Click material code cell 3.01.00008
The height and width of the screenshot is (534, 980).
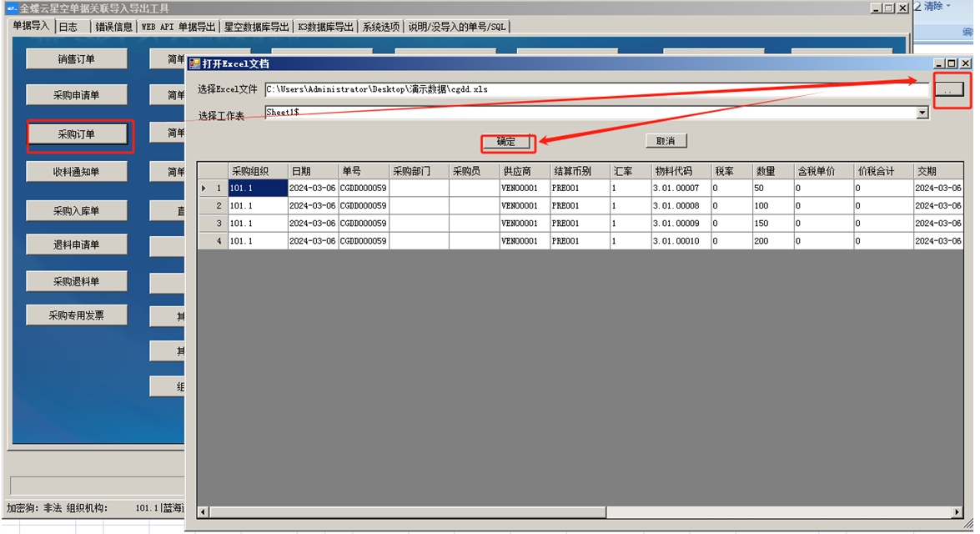[x=681, y=205]
